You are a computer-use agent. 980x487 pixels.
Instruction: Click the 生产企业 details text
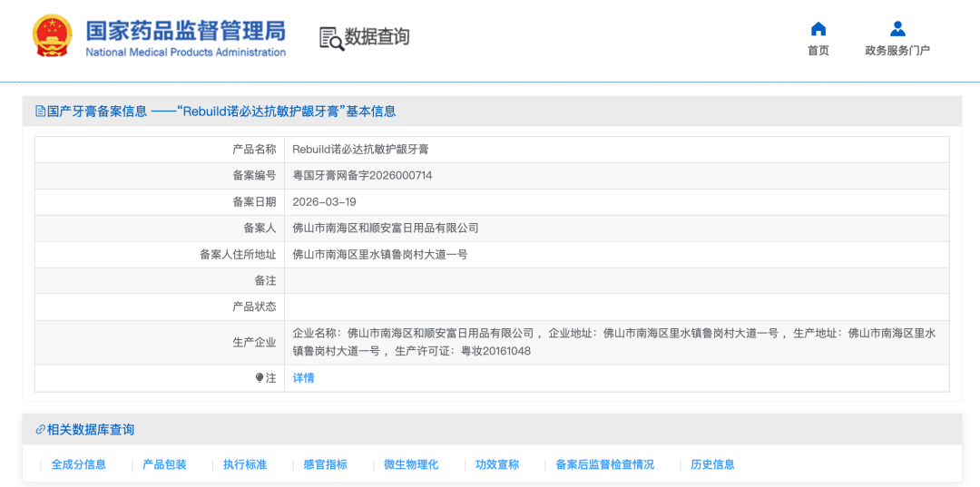tap(613, 342)
